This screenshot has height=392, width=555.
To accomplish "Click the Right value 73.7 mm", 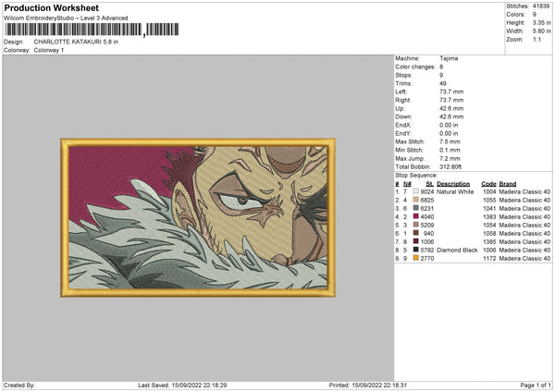I will click(451, 100).
